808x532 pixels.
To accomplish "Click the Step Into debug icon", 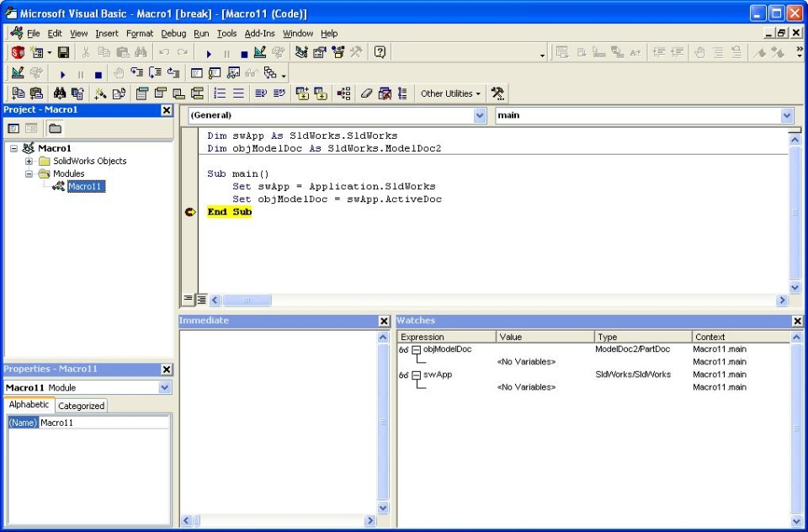I will coord(137,73).
